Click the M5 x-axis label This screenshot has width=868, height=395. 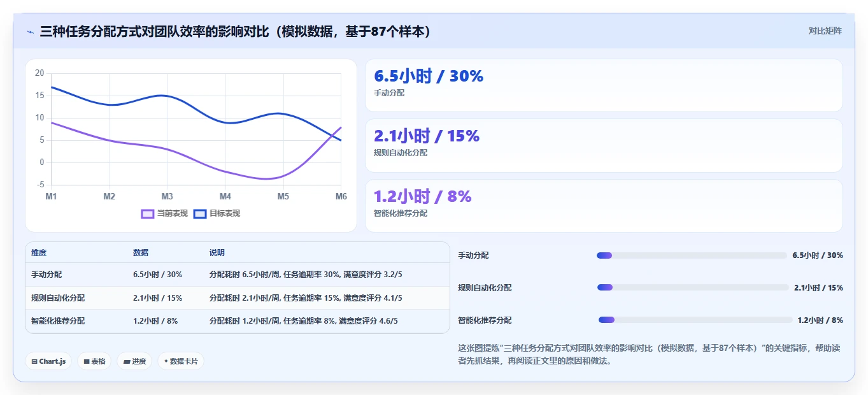coord(283,196)
